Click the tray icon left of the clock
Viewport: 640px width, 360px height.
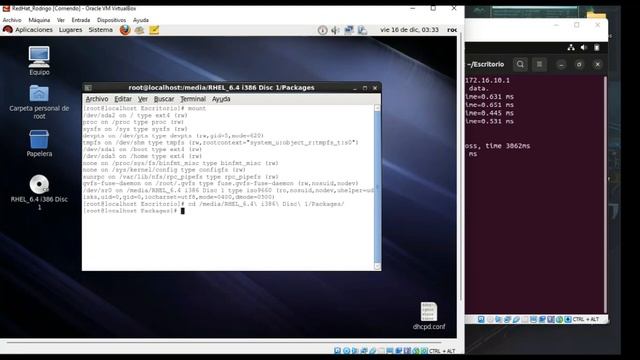click(x=362, y=30)
